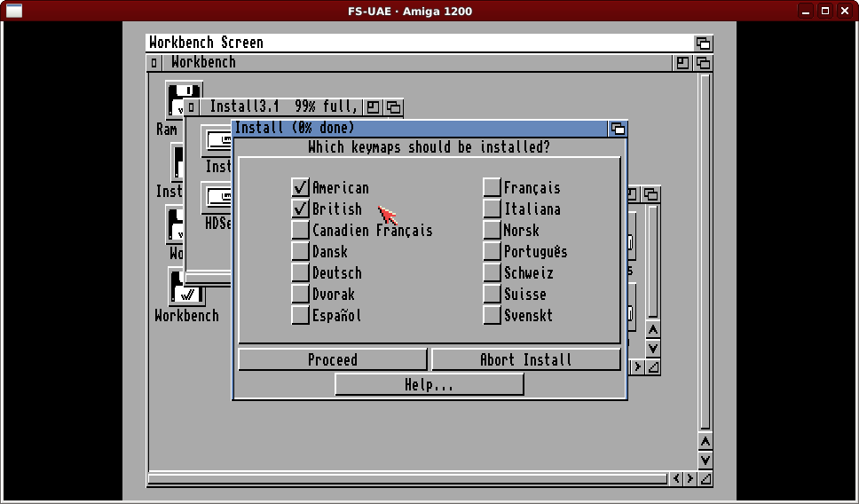This screenshot has height=504, width=859.
Task: Tick the Français keymap checkbox
Action: point(492,188)
